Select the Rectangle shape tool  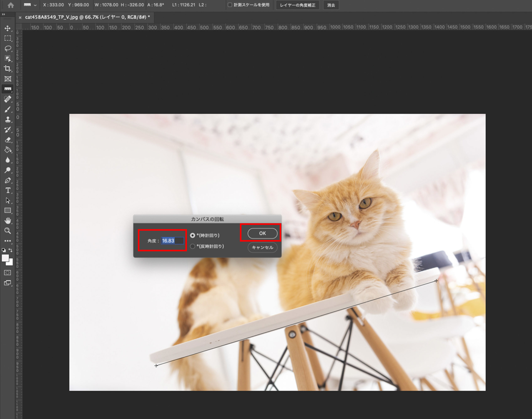point(8,211)
